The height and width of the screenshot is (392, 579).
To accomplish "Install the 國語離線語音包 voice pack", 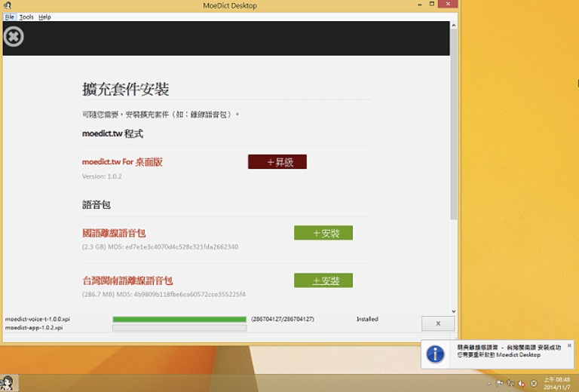I will [323, 233].
